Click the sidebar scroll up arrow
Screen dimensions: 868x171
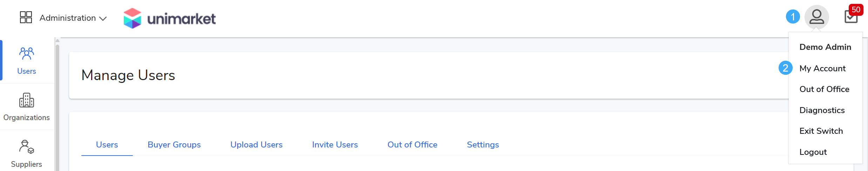pos(57,40)
